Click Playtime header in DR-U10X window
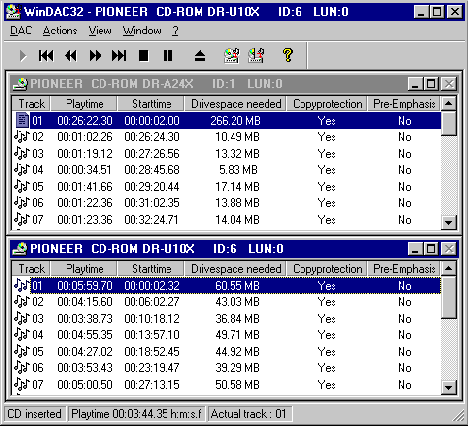This screenshot has height=426, width=468. coord(84,269)
